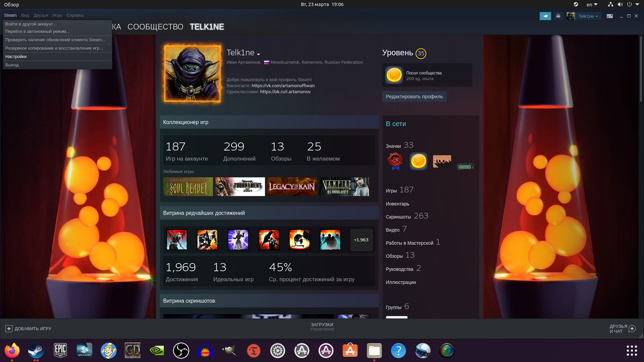644x362 pixels.
Task: Click the Steam tray icon in top bar
Action: [576, 4]
